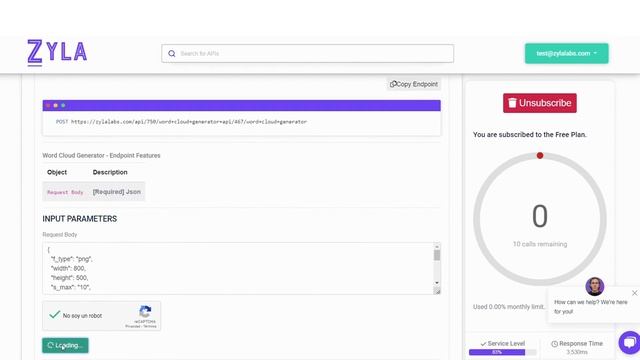Toggle the No soy un robot checkbox
This screenshot has height=360, width=640.
[x=55, y=315]
